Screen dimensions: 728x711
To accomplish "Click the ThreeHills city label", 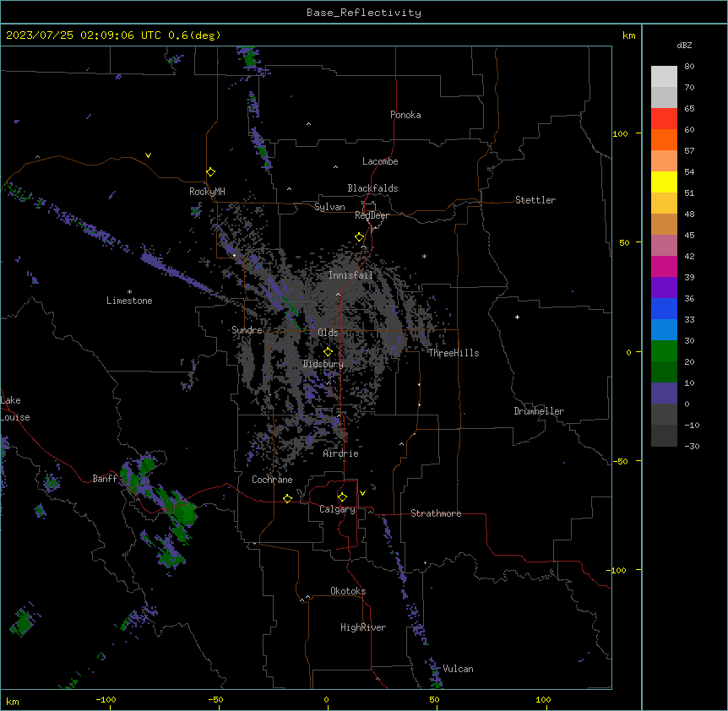I will [x=454, y=353].
